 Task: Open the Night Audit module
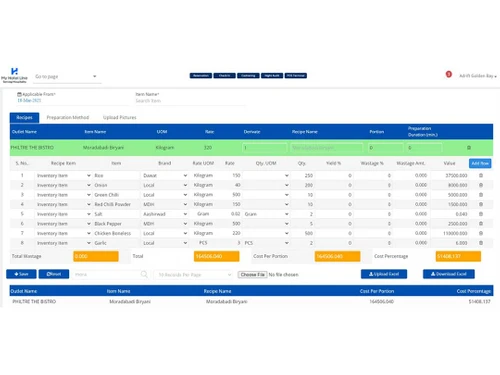tap(272, 76)
